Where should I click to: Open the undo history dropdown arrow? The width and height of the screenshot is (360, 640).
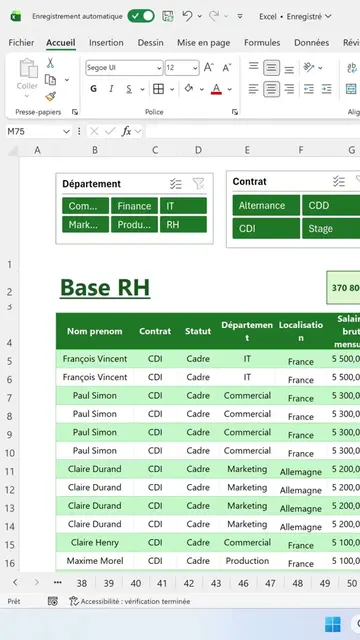click(200, 16)
